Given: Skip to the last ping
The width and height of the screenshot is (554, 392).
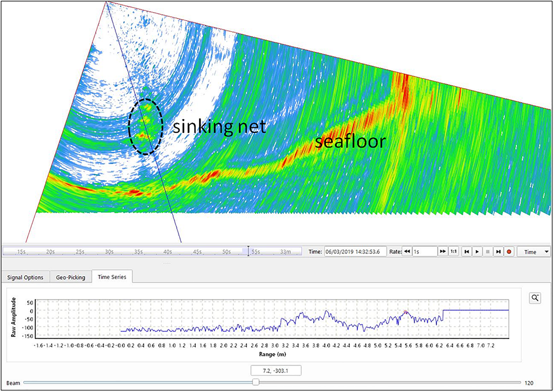Looking at the screenshot, I should (x=498, y=252).
